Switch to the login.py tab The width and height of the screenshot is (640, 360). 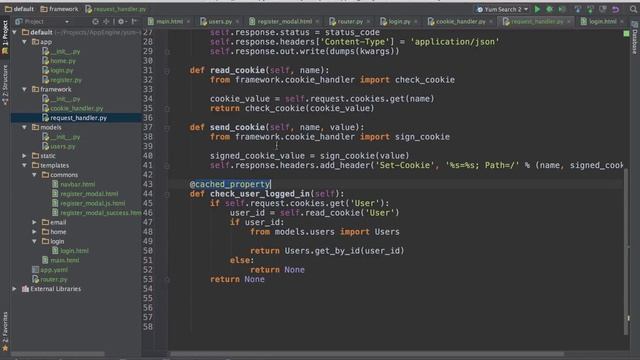(398, 21)
